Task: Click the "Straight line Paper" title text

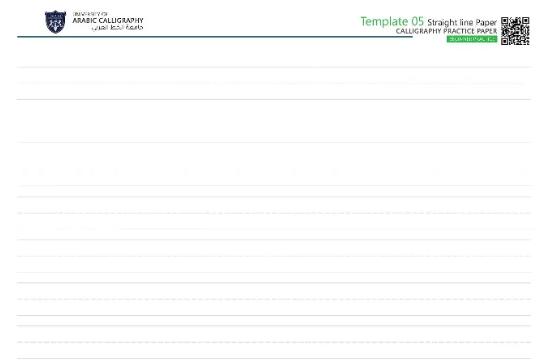Action: click(x=462, y=22)
